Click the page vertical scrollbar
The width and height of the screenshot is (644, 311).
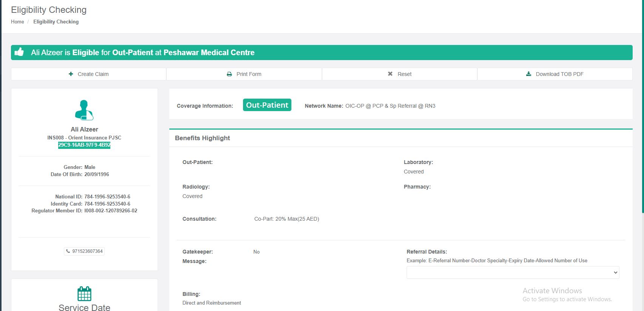(x=642, y=113)
